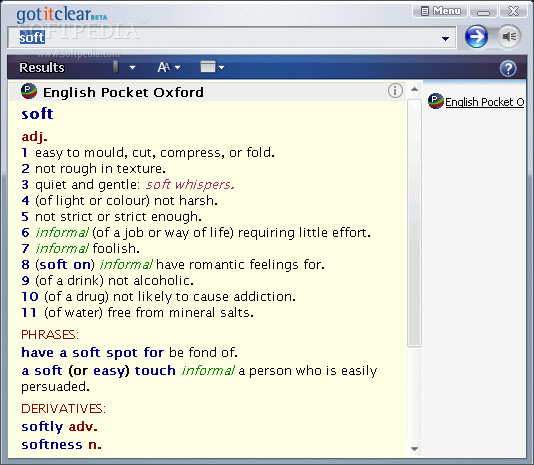Screen dimensions: 534x465
Task: Click the search field containing soft
Action: [232, 37]
